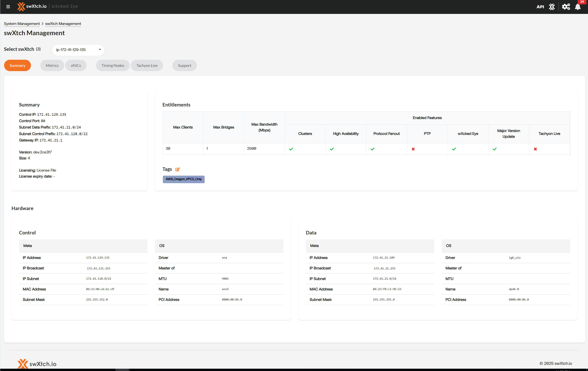Open the notifications bell

tap(578, 7)
